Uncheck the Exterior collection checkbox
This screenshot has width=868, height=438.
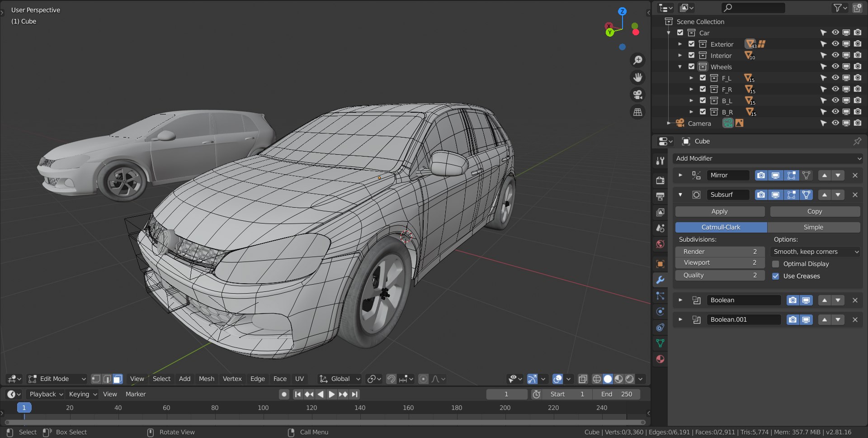click(691, 44)
